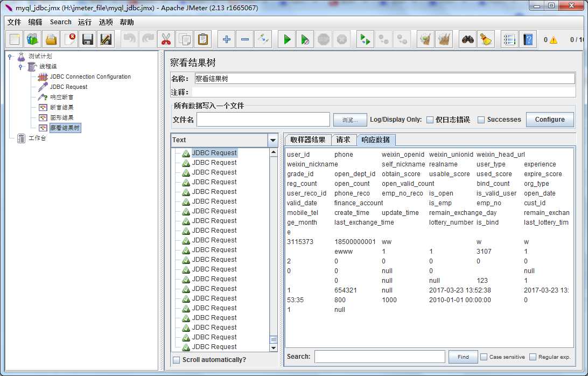This screenshot has height=376, width=588.
Task: Enable the Case sensitive checkbox
Action: 484,357
